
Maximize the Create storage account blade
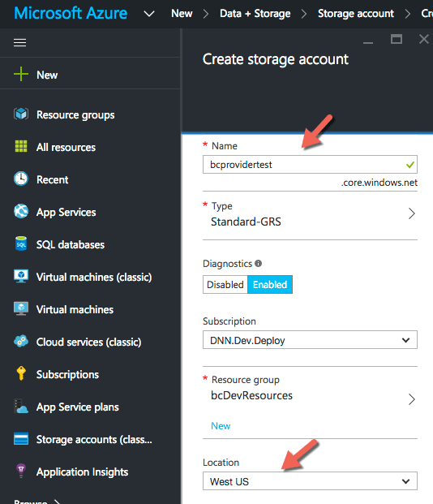[x=397, y=39]
